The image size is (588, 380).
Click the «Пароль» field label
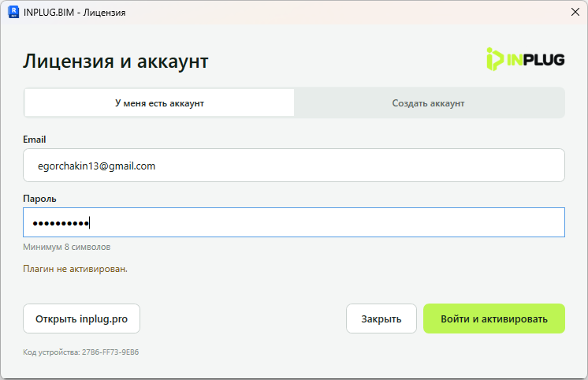pos(39,199)
